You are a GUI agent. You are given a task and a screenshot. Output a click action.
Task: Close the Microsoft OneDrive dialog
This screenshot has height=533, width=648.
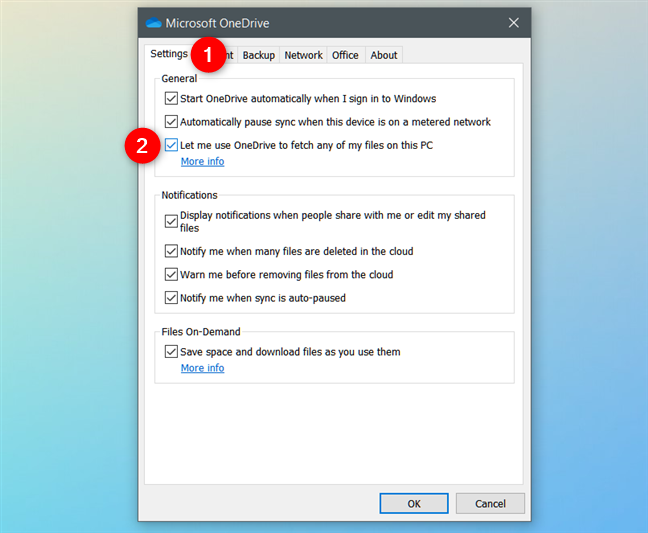pos(513,23)
